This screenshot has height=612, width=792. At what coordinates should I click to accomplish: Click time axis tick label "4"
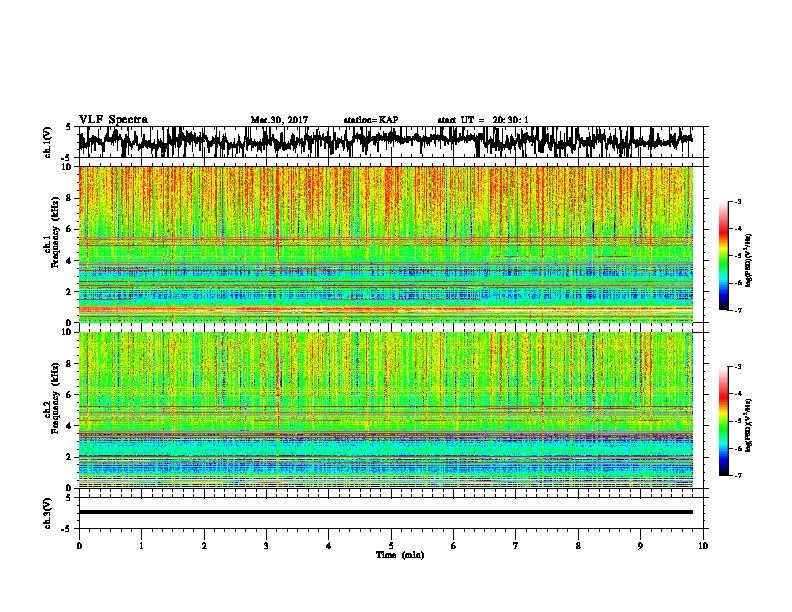329,546
